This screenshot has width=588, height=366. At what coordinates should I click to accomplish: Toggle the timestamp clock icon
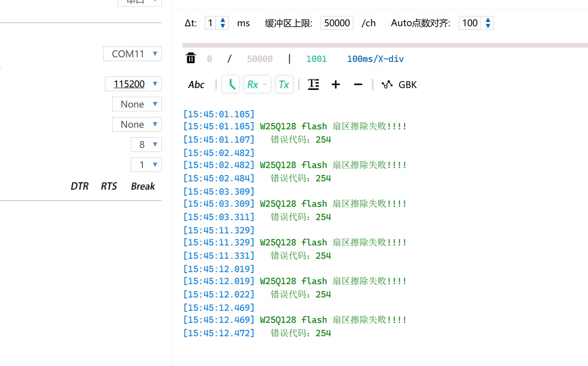click(231, 84)
